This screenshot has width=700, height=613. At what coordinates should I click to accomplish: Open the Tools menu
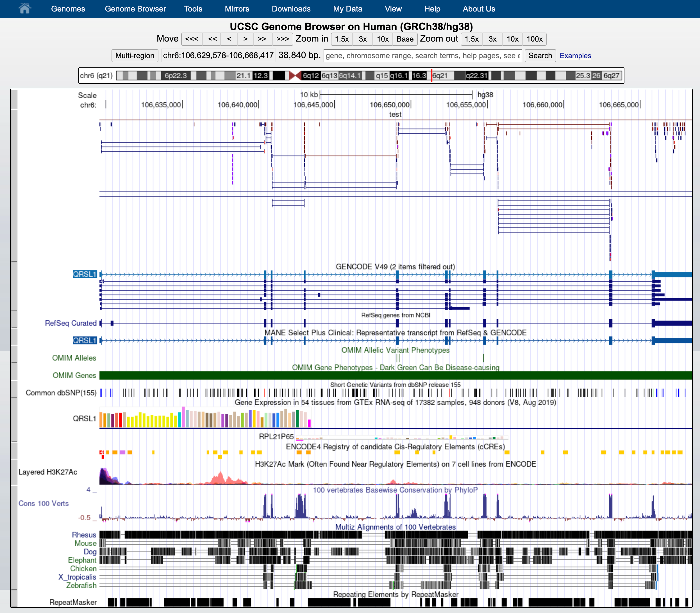pos(193,9)
